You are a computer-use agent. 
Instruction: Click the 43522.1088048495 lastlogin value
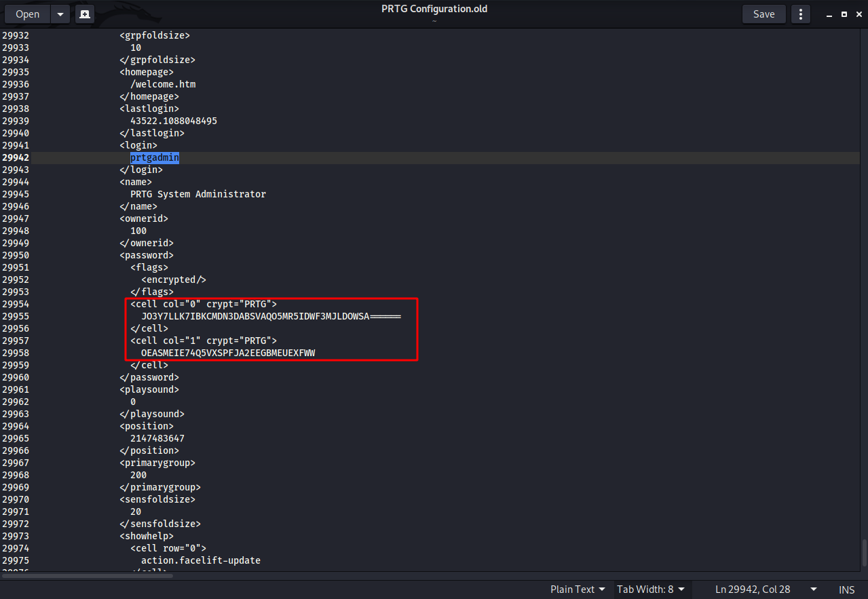(174, 121)
